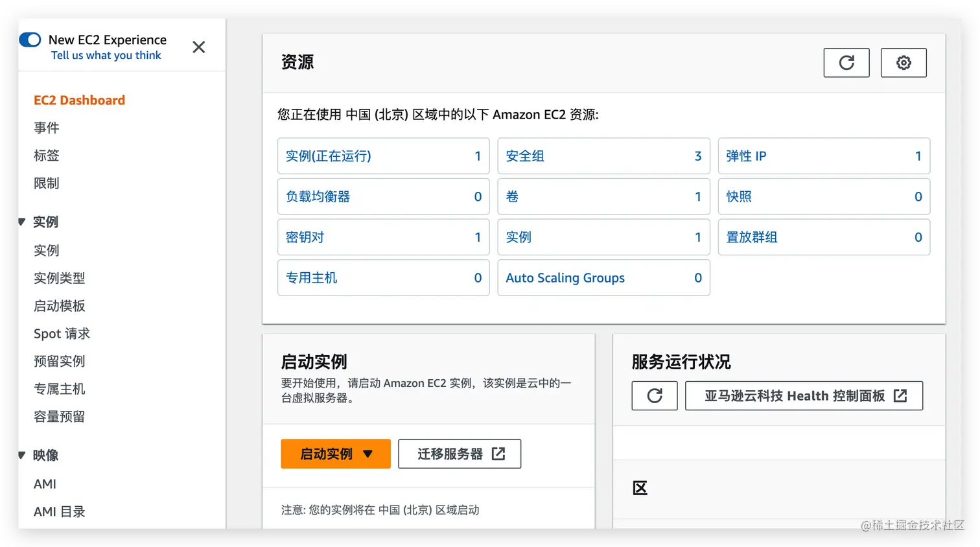This screenshot has height=547, width=980.
Task: Open 容量预留 in the sidebar
Action: coord(60,417)
